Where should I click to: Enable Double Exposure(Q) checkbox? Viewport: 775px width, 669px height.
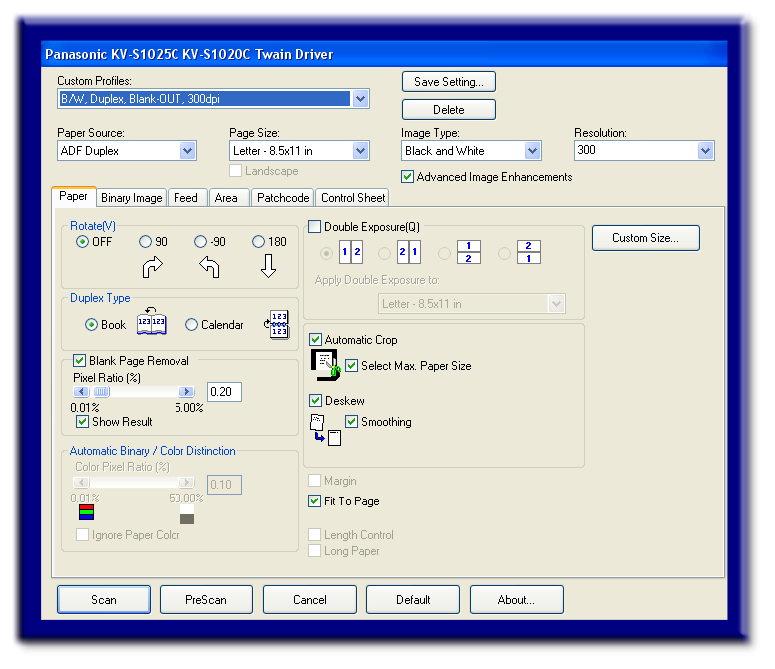point(314,227)
